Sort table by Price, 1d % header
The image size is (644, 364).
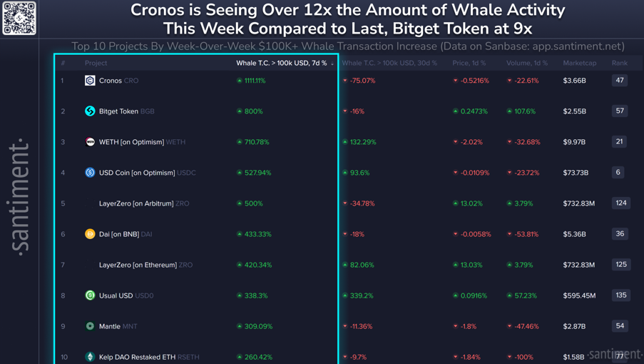[469, 63]
